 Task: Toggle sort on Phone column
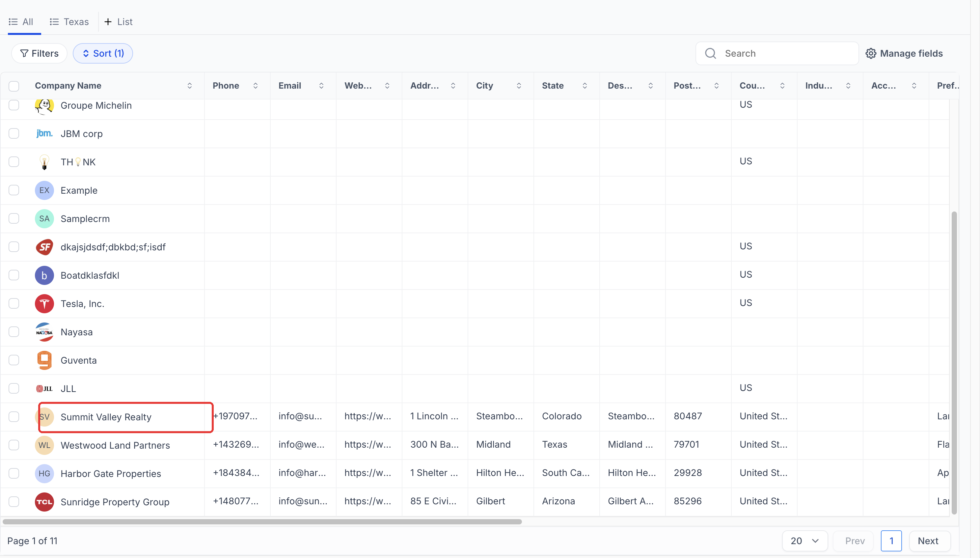click(x=256, y=86)
